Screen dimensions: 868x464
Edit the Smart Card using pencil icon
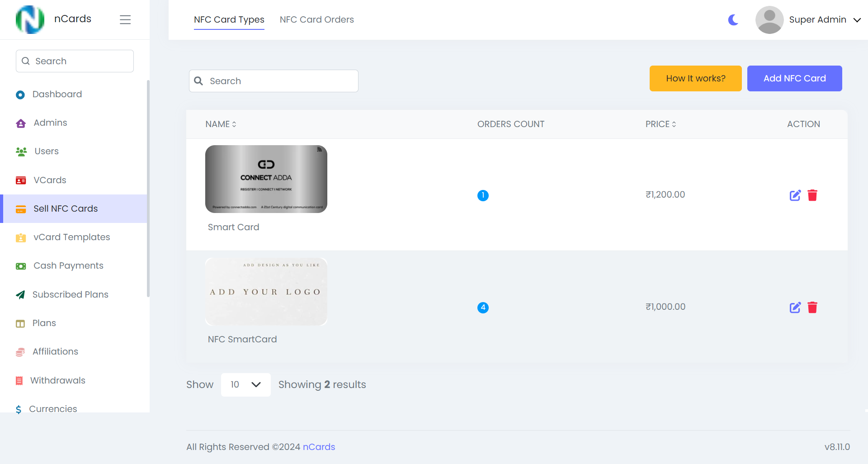(796, 195)
